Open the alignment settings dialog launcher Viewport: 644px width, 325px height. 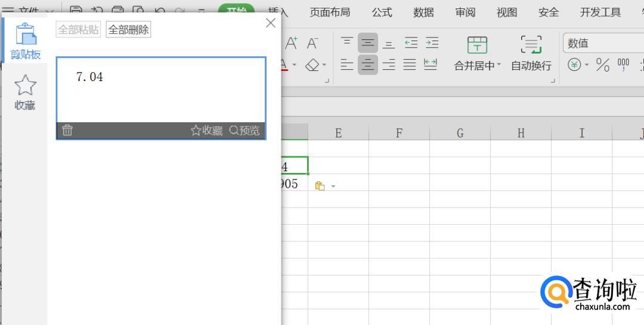(553, 81)
